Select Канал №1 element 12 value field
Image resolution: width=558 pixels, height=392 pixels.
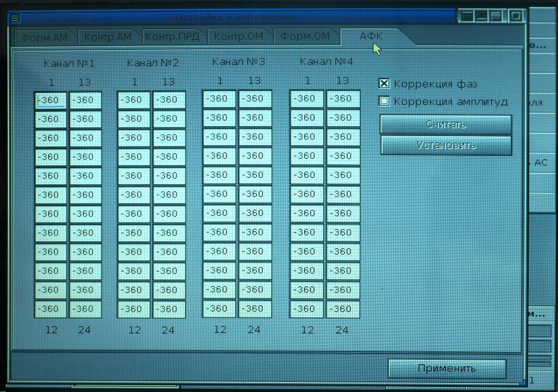(x=51, y=309)
